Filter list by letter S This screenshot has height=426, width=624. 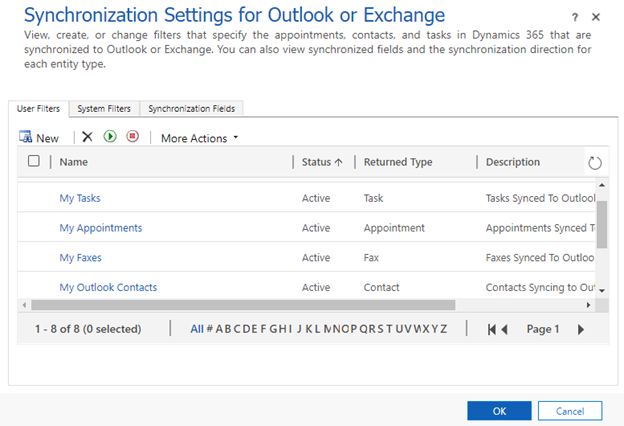click(x=380, y=329)
